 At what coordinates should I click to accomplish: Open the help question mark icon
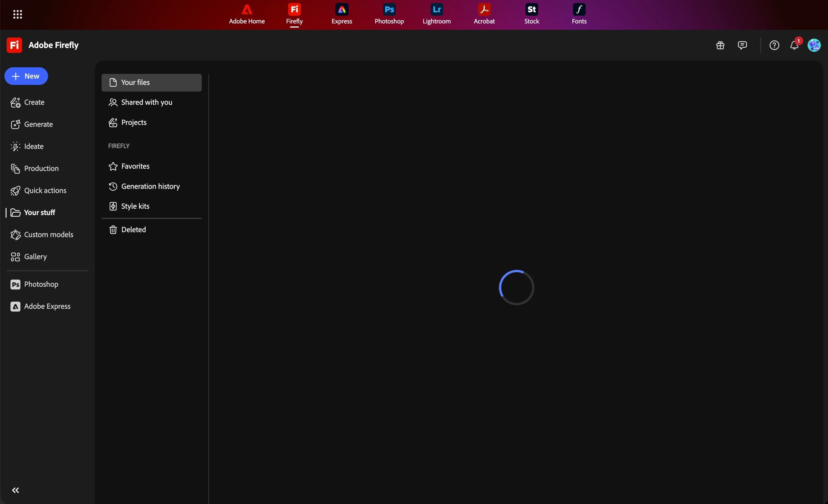(774, 45)
